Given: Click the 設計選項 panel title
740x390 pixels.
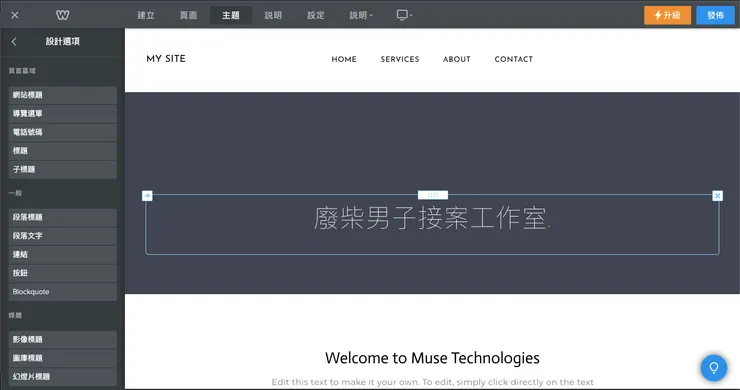Looking at the screenshot, I should tap(63, 42).
